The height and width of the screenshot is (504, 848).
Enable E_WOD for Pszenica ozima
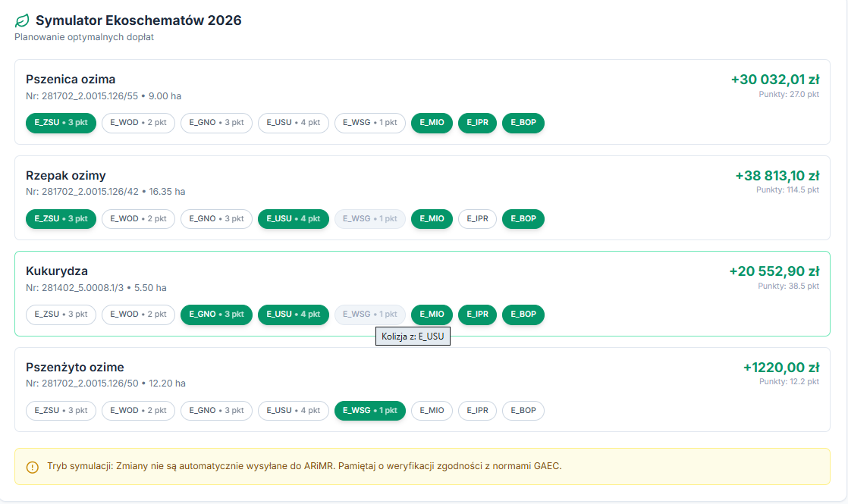pos(138,123)
